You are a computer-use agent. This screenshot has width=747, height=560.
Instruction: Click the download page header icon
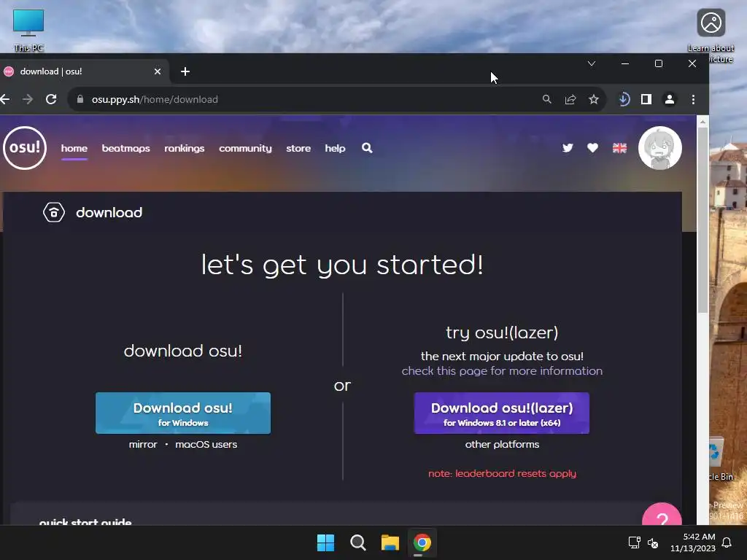click(x=54, y=212)
